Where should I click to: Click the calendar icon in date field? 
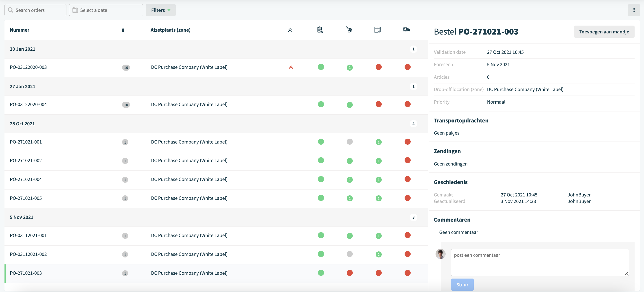[x=75, y=10]
